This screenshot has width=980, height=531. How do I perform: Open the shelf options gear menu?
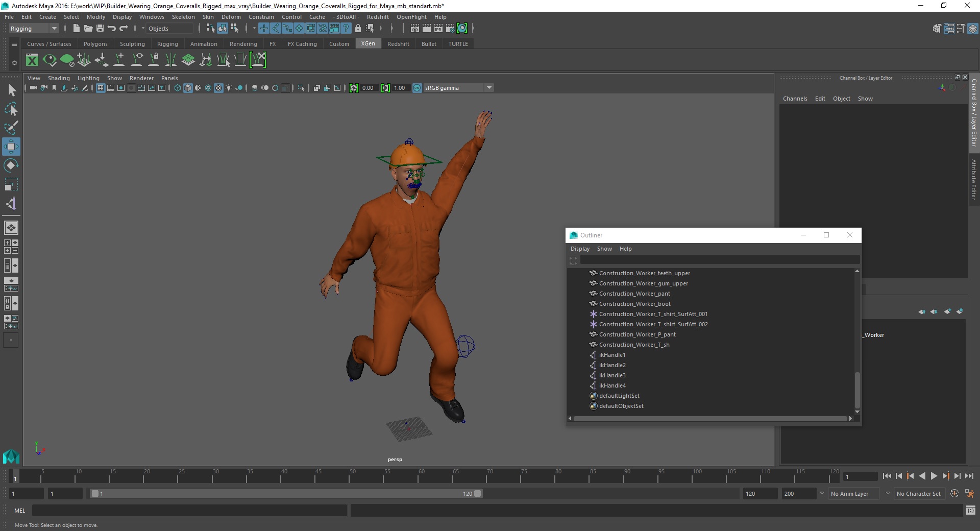pos(14,63)
